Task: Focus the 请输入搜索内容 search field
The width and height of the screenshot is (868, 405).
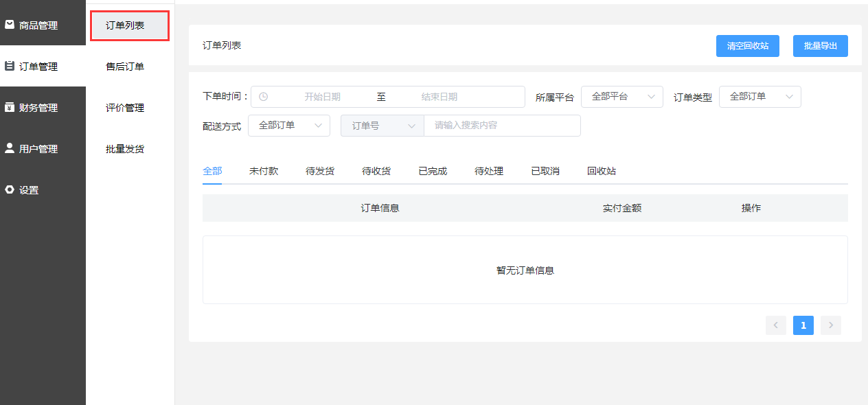Action: tap(501, 126)
